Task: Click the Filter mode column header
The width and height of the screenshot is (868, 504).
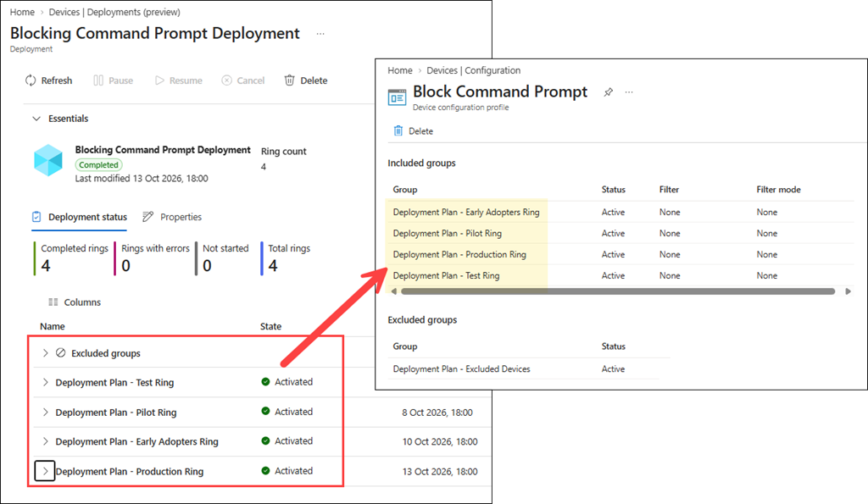Action: coord(778,190)
